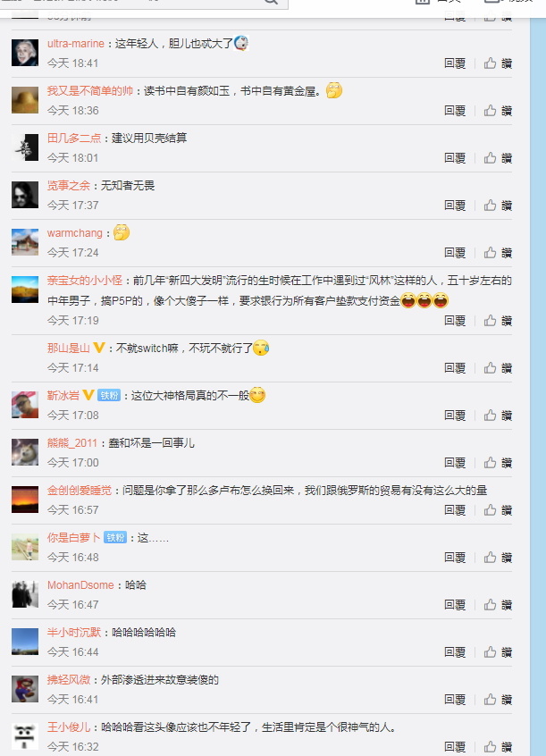This screenshot has width=546, height=756.
Task: Open 你是白萝卜's username link
Action: 74,538
